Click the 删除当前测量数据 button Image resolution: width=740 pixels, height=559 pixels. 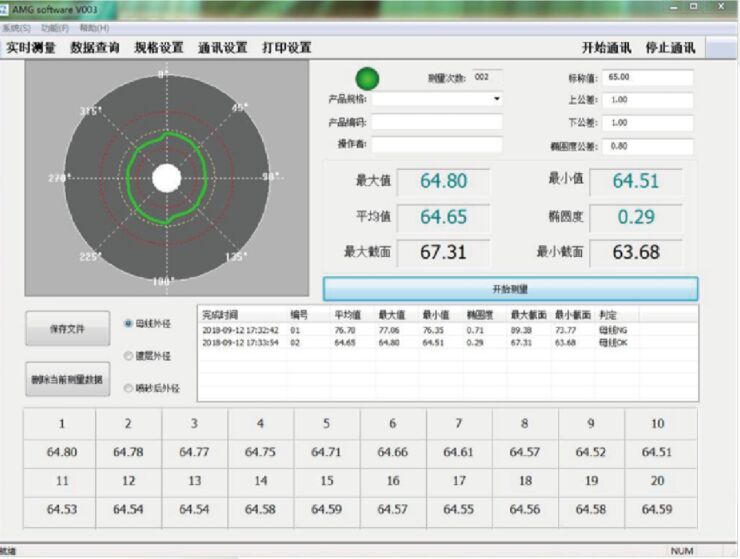68,379
